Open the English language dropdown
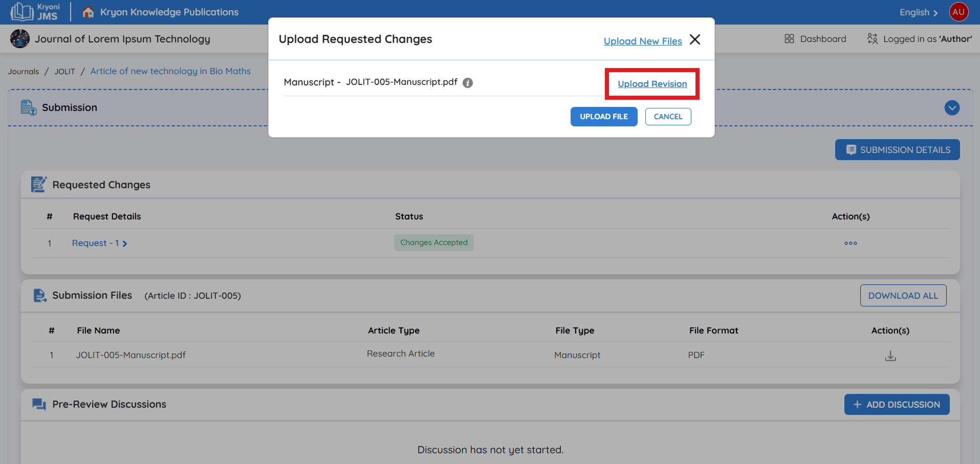Viewport: 980px width, 464px height. click(918, 12)
